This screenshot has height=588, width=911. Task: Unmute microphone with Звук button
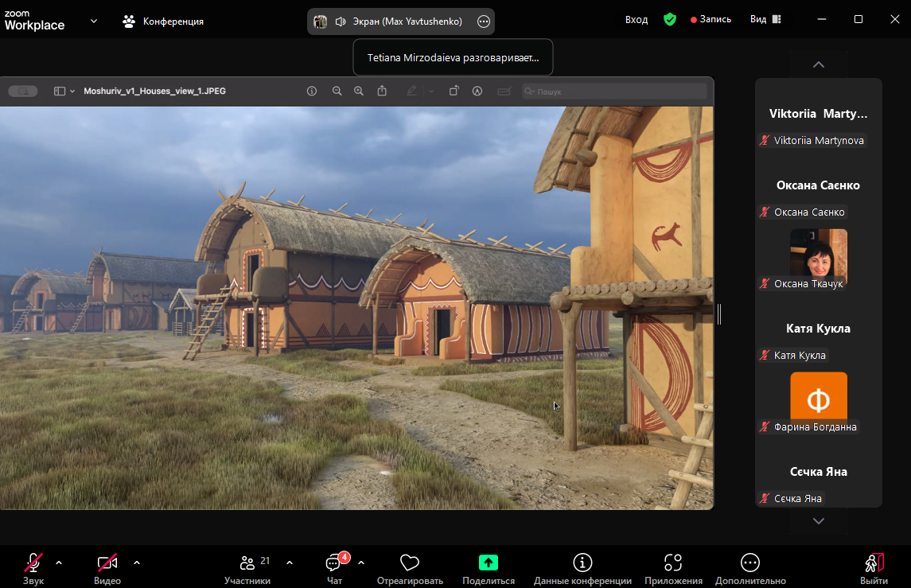(33, 567)
